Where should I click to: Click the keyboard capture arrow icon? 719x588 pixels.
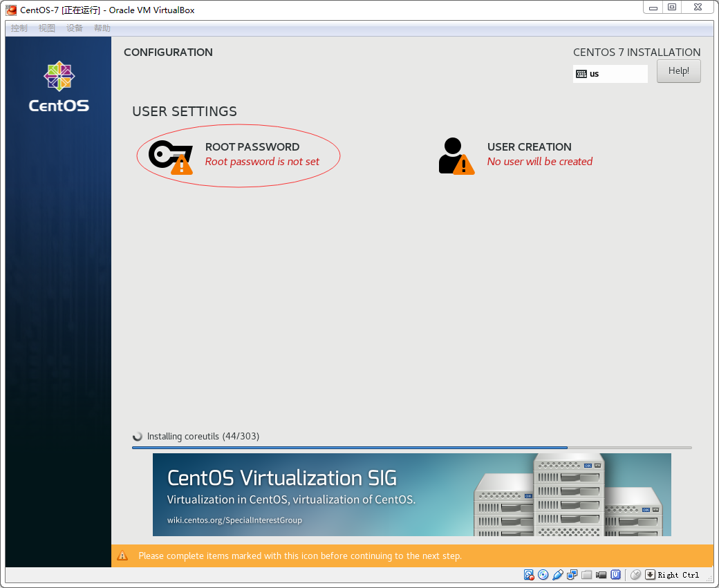650,575
